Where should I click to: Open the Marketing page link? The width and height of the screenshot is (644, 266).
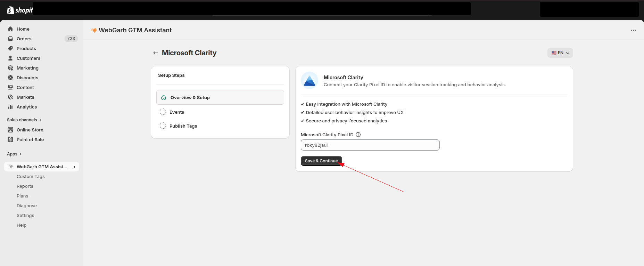click(27, 68)
